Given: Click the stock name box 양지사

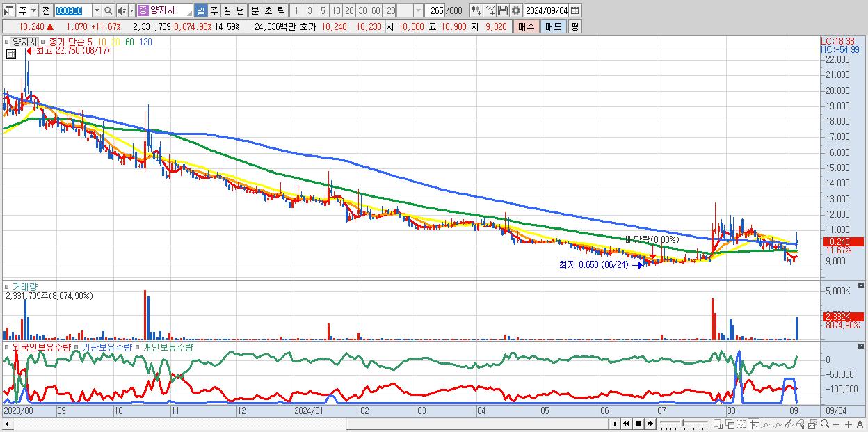Looking at the screenshot, I should (165, 10).
